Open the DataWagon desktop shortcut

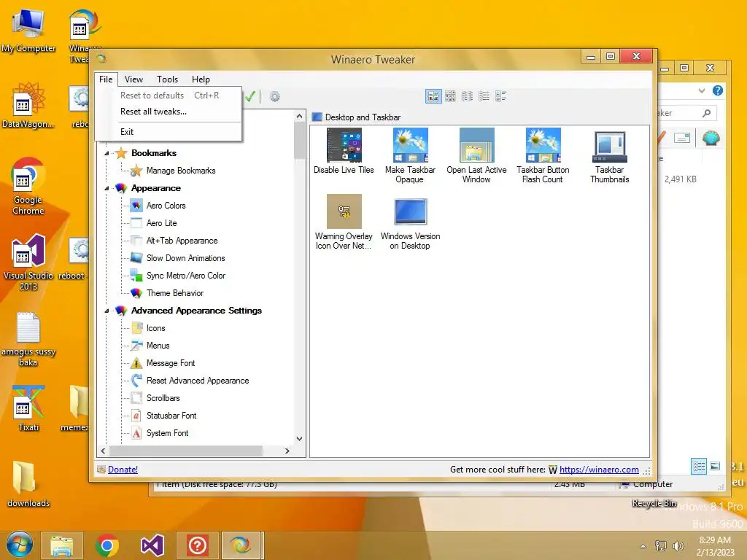(x=28, y=105)
